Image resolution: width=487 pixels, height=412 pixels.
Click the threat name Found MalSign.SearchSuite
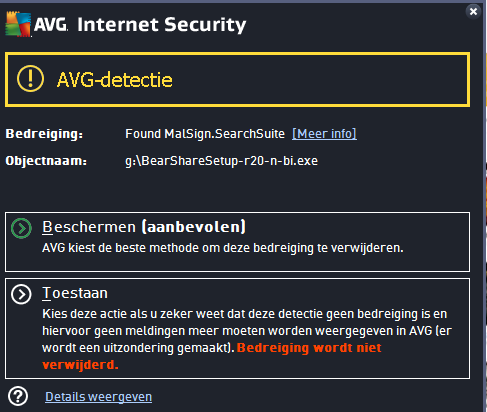(x=205, y=134)
